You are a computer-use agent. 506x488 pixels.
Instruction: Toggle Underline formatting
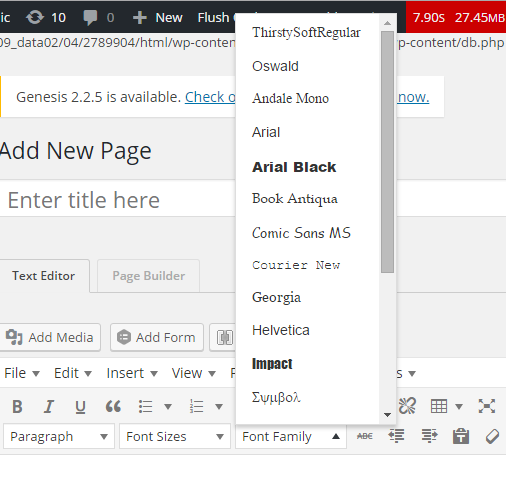pos(80,406)
